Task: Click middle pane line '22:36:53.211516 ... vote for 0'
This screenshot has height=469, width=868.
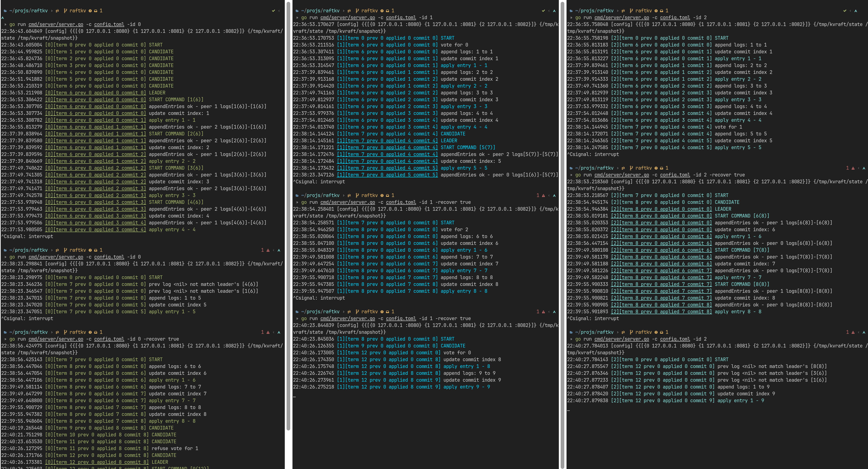Action: tap(381, 45)
